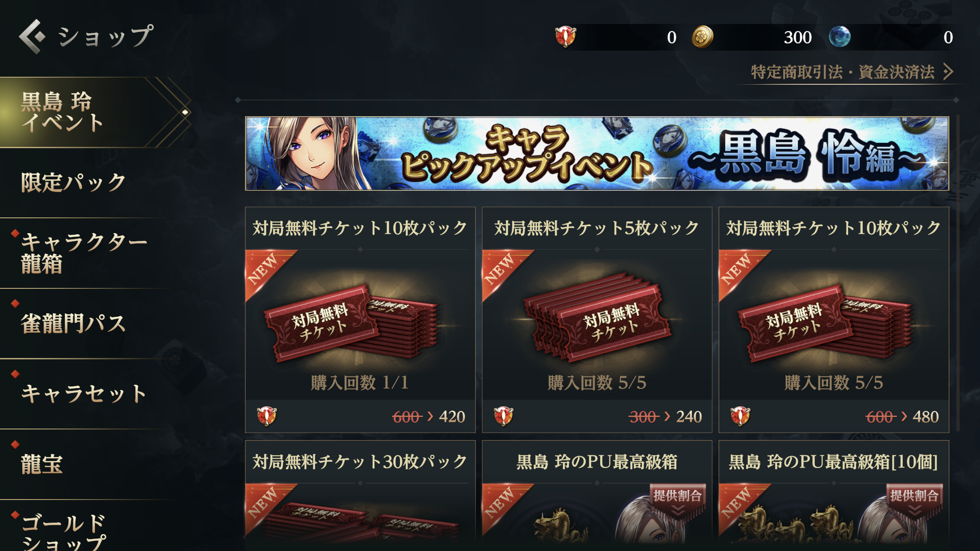980x551 pixels.
Task: Expand the chevron next to 資金決済法
Action: tap(948, 71)
